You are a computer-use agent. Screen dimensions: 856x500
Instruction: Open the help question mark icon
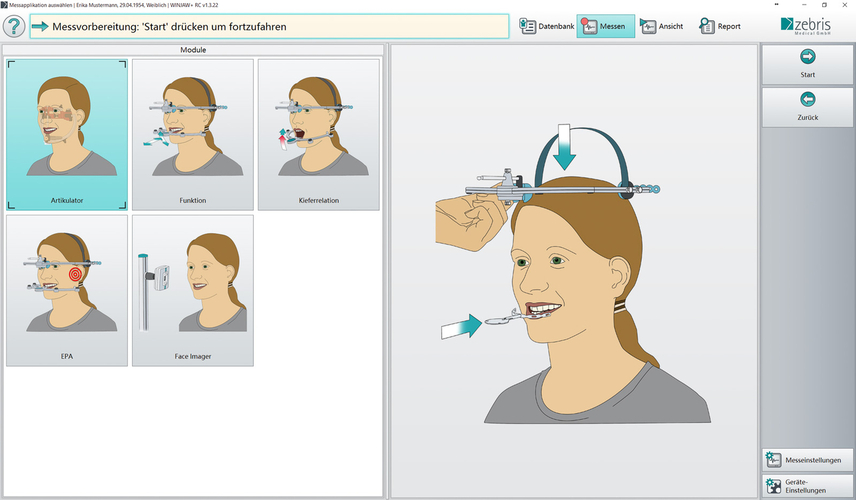[14, 26]
